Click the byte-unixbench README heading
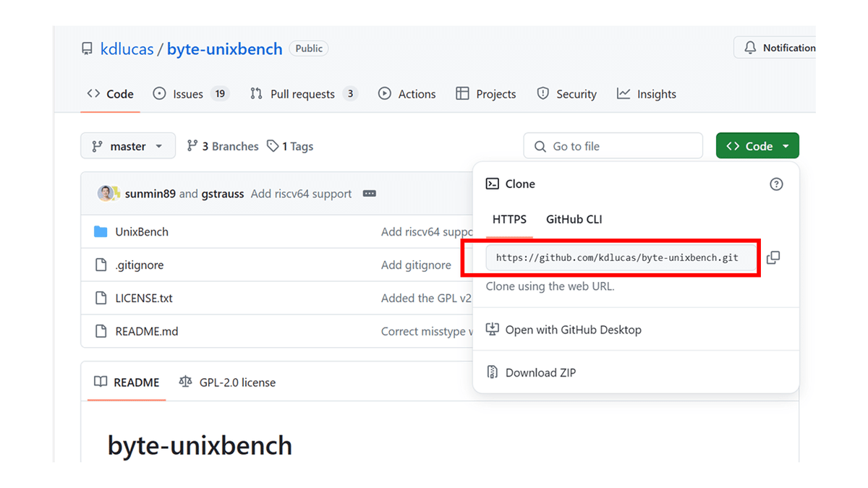The width and height of the screenshot is (868, 488). 200,445
